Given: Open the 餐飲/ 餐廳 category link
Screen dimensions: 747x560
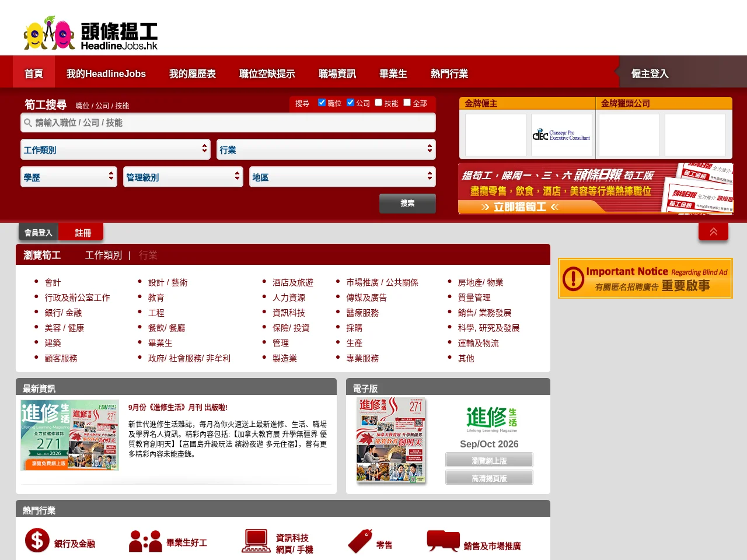Looking at the screenshot, I should 167,328.
